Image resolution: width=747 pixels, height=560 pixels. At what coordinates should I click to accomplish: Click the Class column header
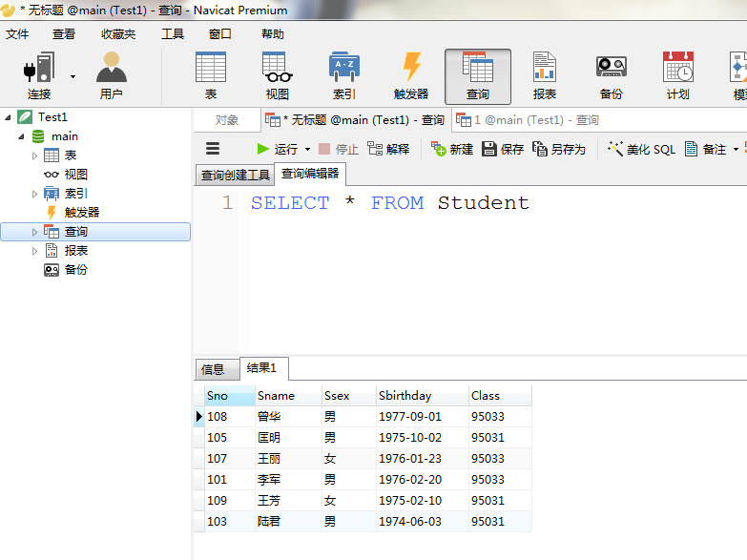tap(500, 396)
